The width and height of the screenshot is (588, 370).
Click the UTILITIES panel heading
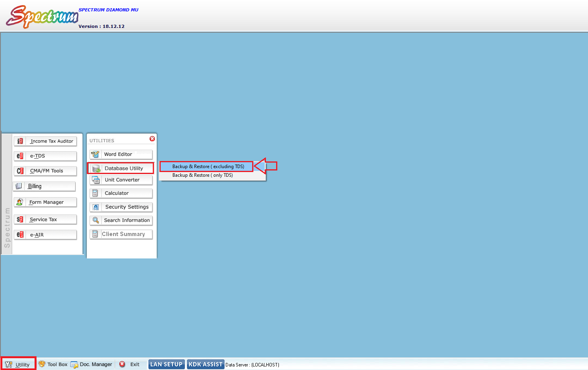pyautogui.click(x=102, y=141)
